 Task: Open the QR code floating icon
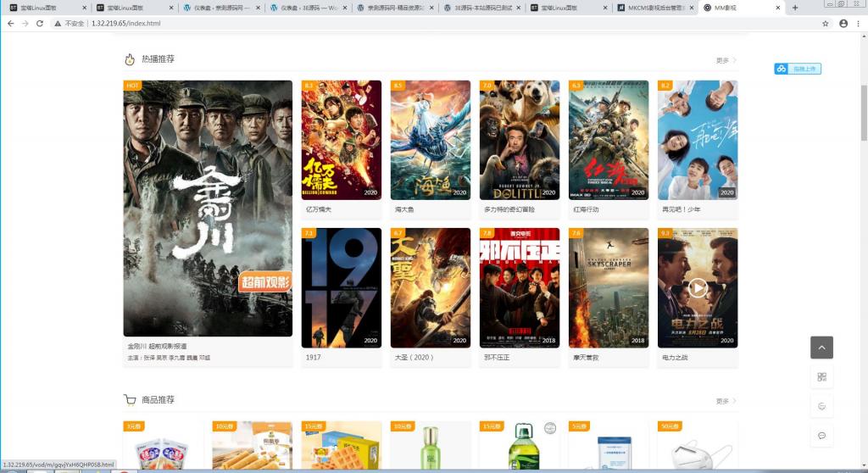point(821,377)
